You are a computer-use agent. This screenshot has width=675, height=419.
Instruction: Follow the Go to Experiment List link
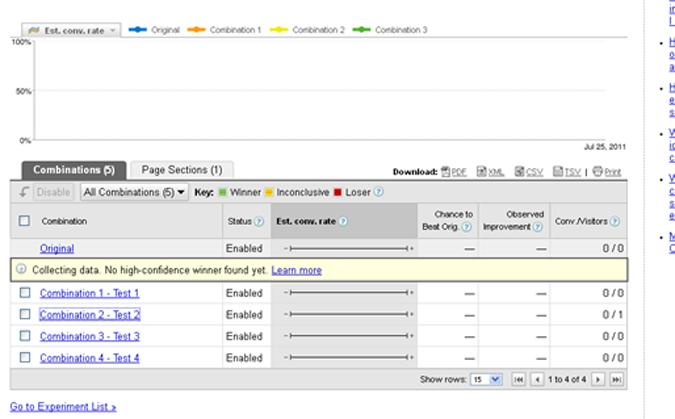[63, 407]
